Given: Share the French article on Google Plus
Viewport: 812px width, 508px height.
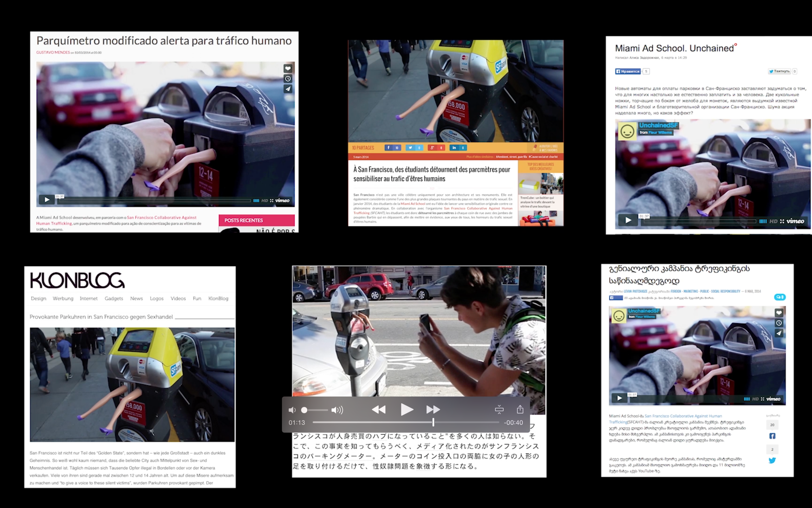Looking at the screenshot, I should [x=437, y=148].
